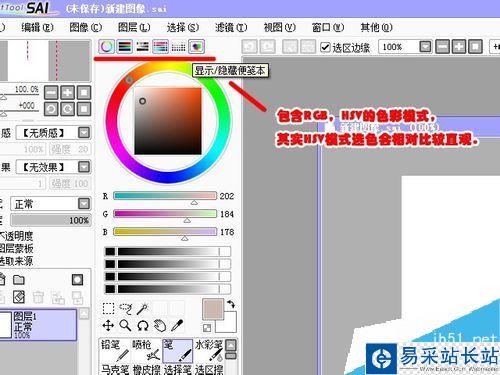Open the 正常 blending mode dropdown
500x375 pixels.
click(x=51, y=204)
